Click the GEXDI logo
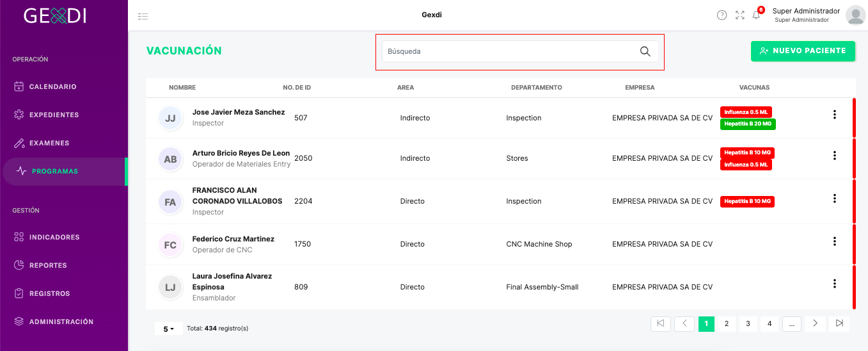The image size is (868, 351). [56, 15]
